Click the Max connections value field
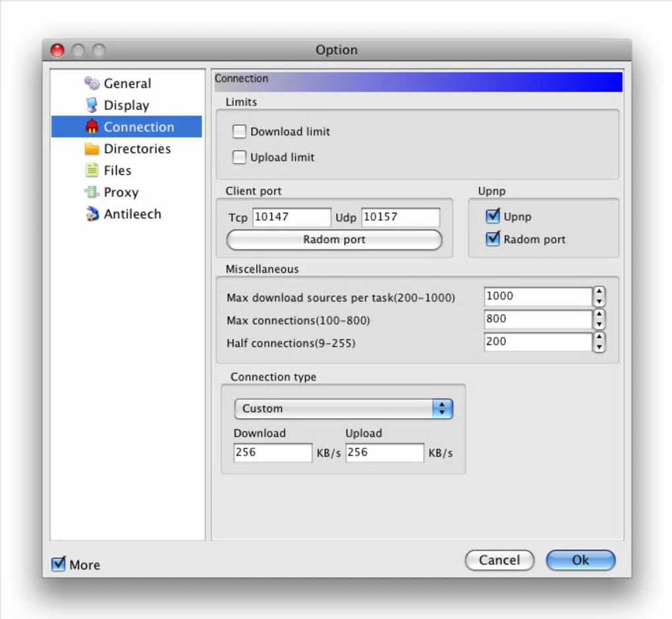Viewport: 672px width, 619px height. (x=538, y=319)
